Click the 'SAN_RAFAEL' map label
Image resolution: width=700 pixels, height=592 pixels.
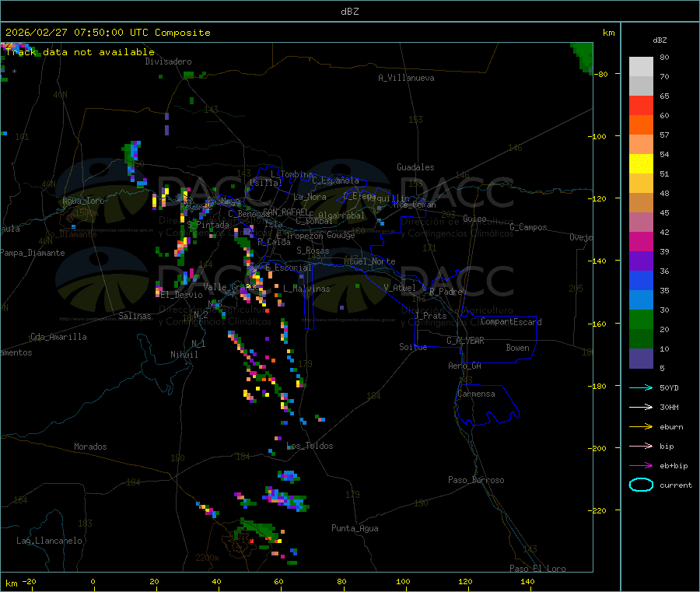pos(285,212)
